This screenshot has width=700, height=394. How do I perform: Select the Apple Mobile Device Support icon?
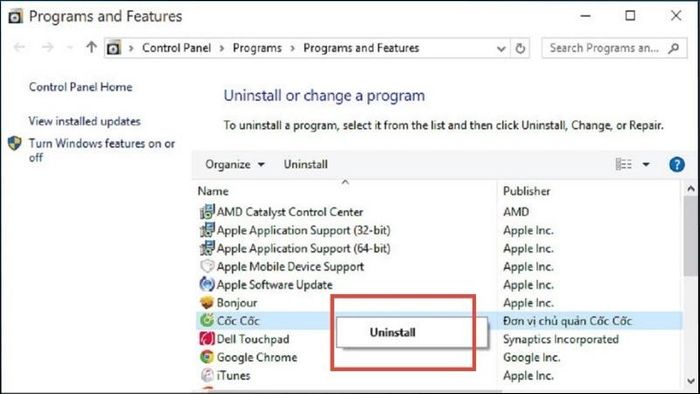[207, 266]
